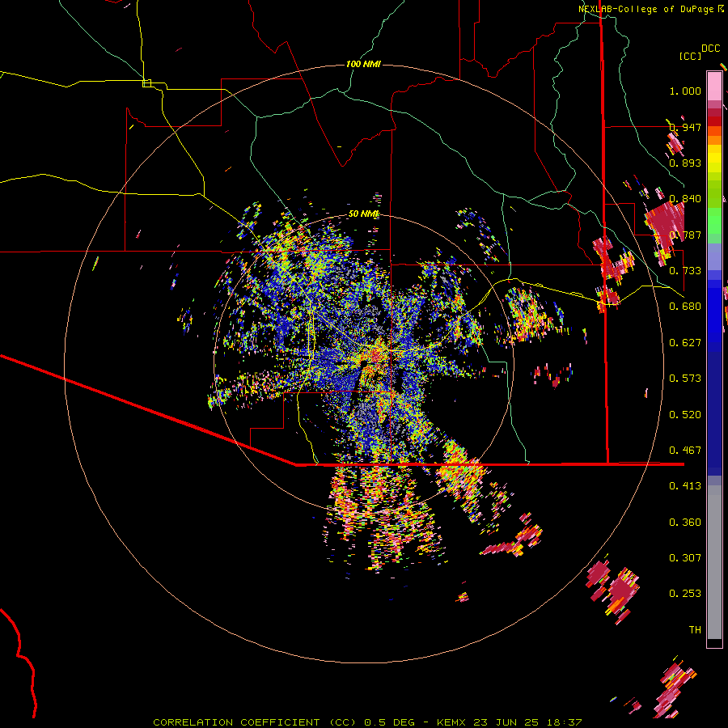Select the 0.893 scale value

point(685,163)
